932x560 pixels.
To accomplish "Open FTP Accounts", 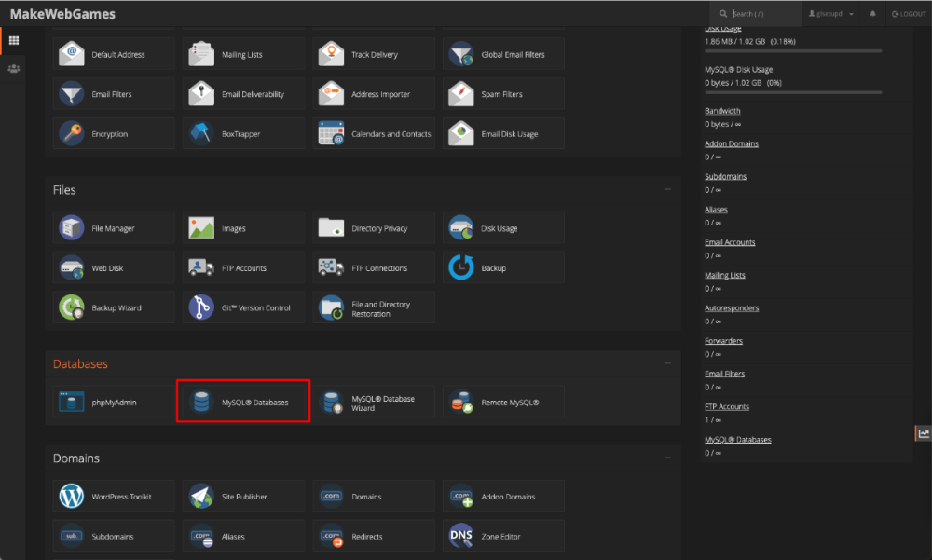I will click(x=243, y=266).
